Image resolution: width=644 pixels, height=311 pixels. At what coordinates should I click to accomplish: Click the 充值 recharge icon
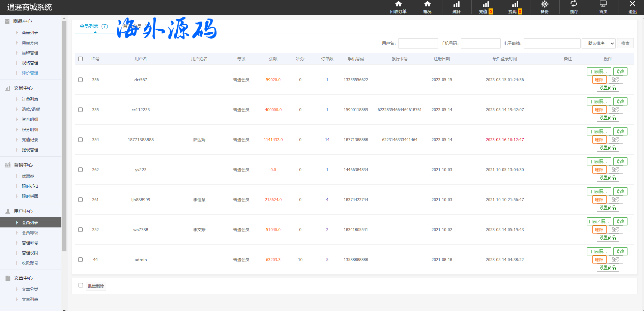(486, 5)
